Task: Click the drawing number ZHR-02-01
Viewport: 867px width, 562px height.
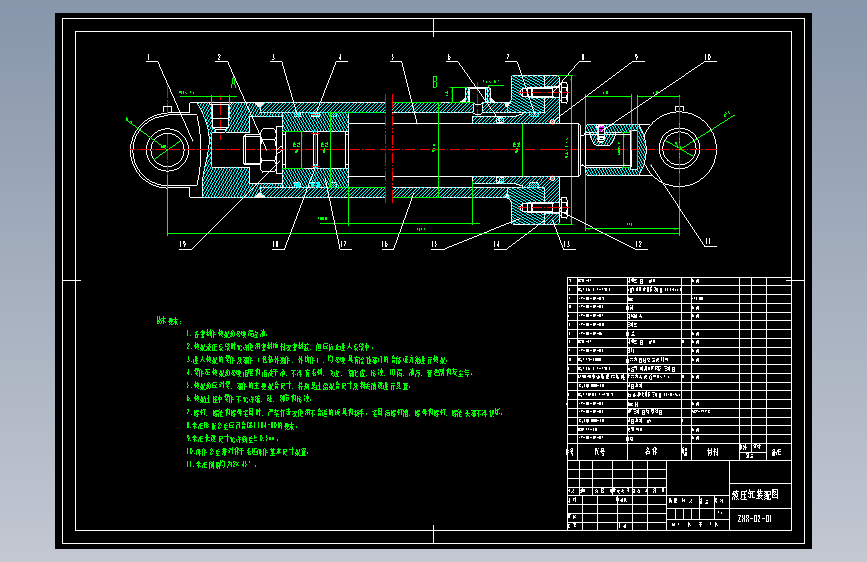Action: (755, 519)
